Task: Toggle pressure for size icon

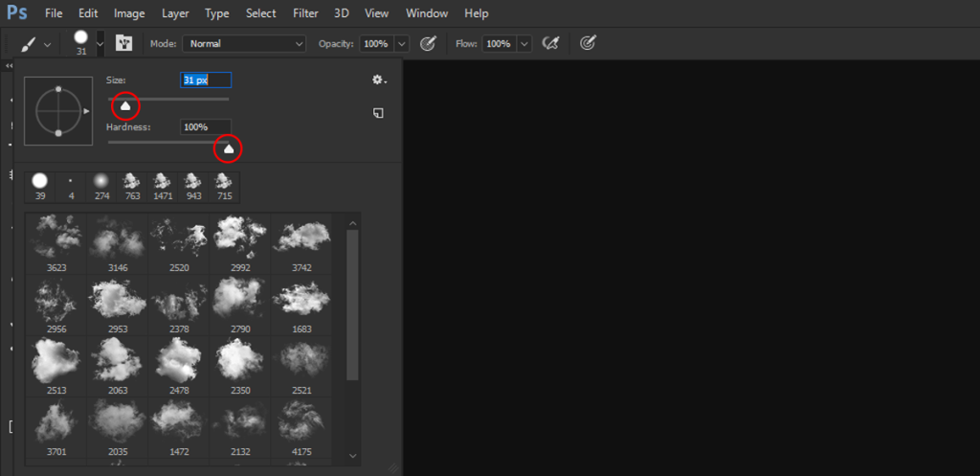Action: (x=588, y=44)
